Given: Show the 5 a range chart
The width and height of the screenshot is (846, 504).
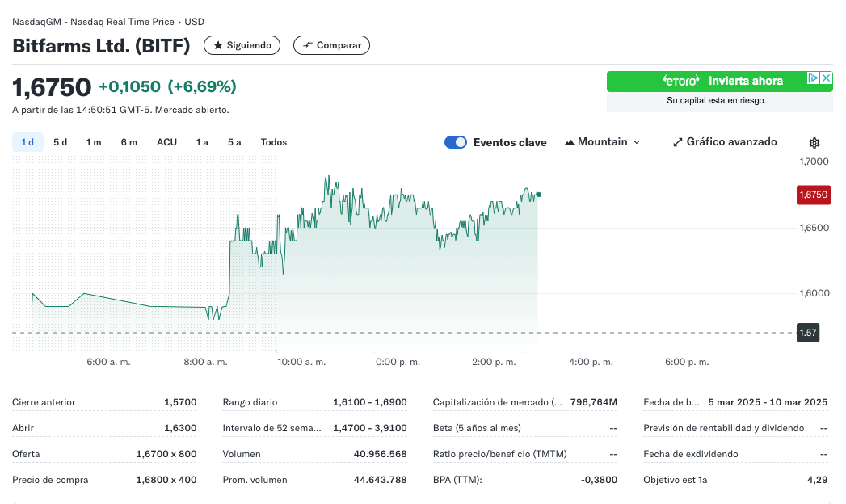Looking at the screenshot, I should 234,142.
